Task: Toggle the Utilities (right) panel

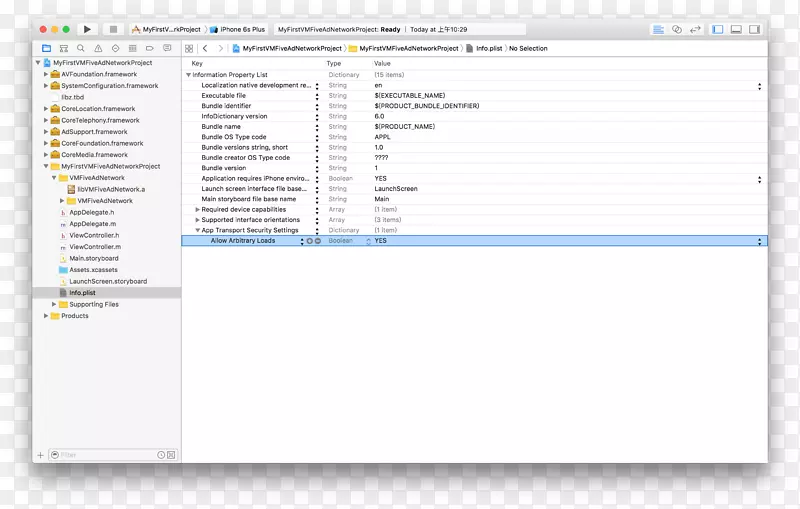Action: click(x=753, y=30)
